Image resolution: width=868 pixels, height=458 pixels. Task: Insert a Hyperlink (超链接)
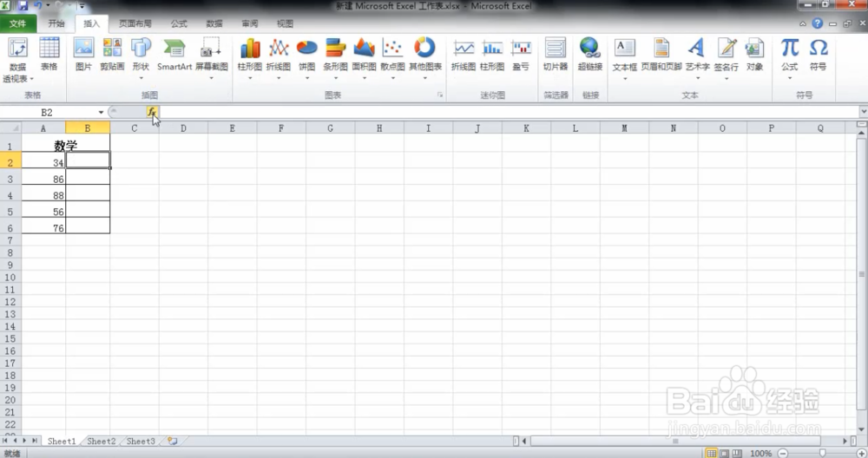(590, 56)
